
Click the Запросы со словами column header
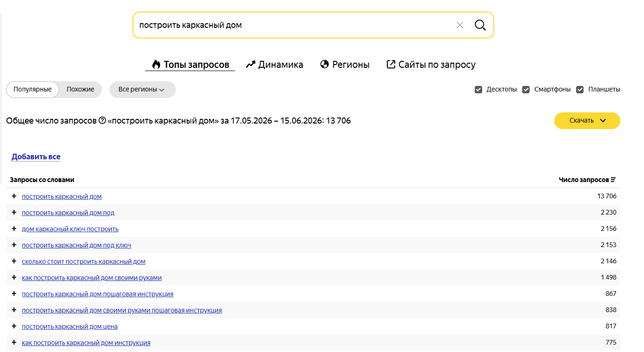click(x=42, y=180)
